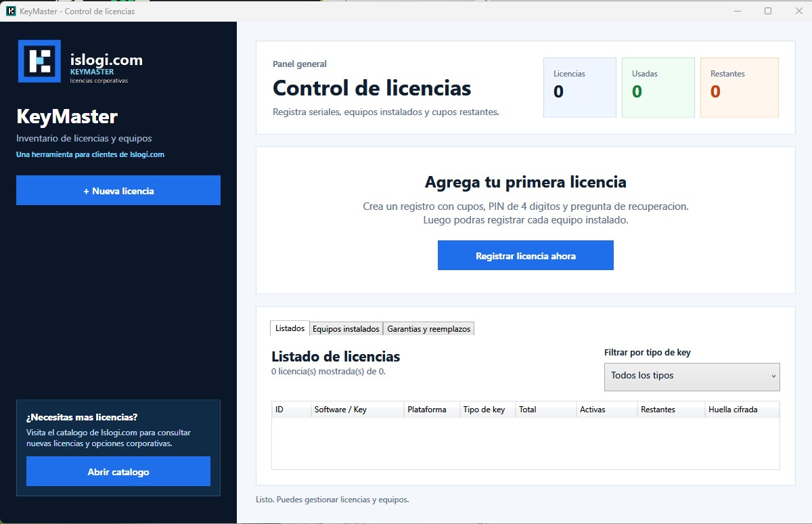Click the Nueva licencia button
This screenshot has width=812, height=524.
(118, 190)
